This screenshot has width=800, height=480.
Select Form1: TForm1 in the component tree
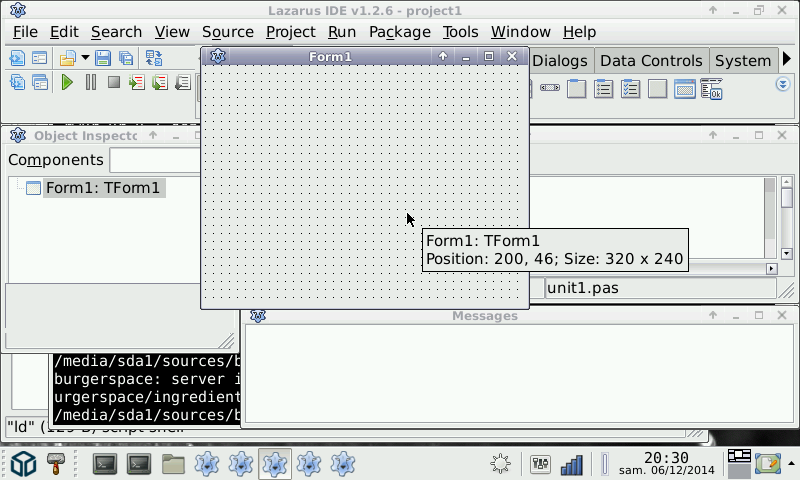(x=102, y=188)
